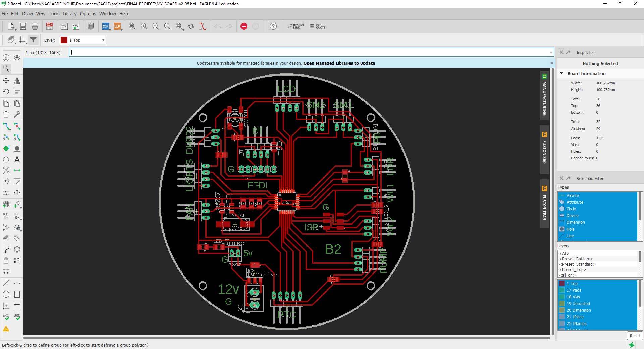Screen dimensions: 644x349
Task: Open the SCR script dropdown
Action: click(110, 30)
